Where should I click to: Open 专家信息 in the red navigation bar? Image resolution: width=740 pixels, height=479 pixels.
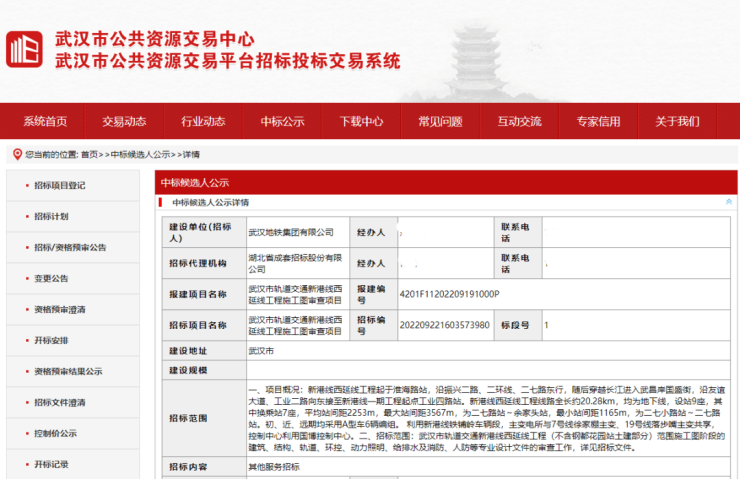pyautogui.click(x=598, y=122)
